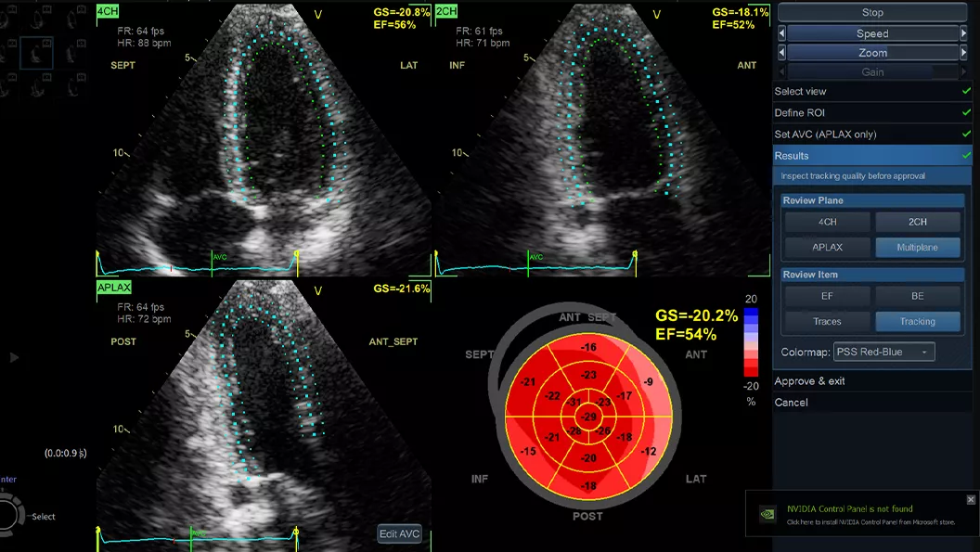Click the checkmark next to Set AVC (APLAX only)
The height and width of the screenshot is (552, 980).
coord(966,134)
